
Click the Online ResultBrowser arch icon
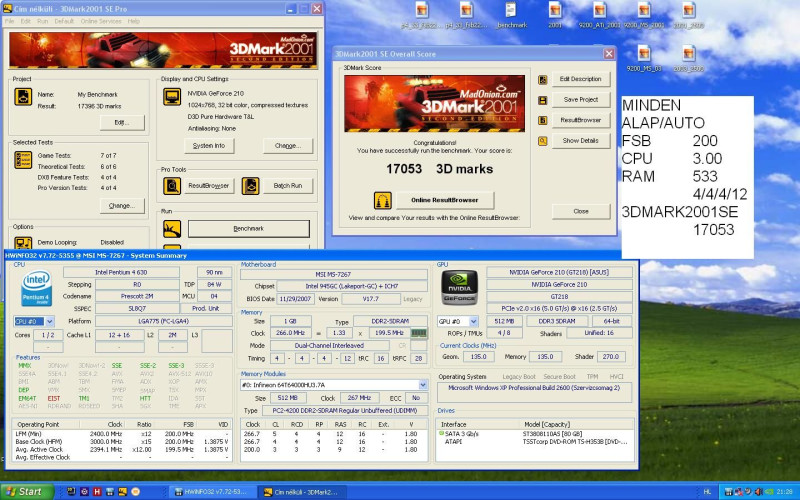pyautogui.click(x=383, y=201)
